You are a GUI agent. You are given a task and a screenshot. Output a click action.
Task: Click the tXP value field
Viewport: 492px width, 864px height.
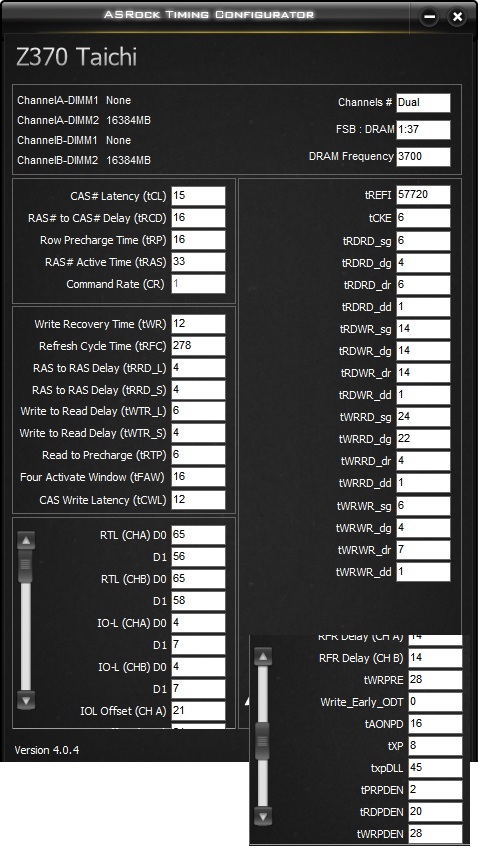coord(435,746)
